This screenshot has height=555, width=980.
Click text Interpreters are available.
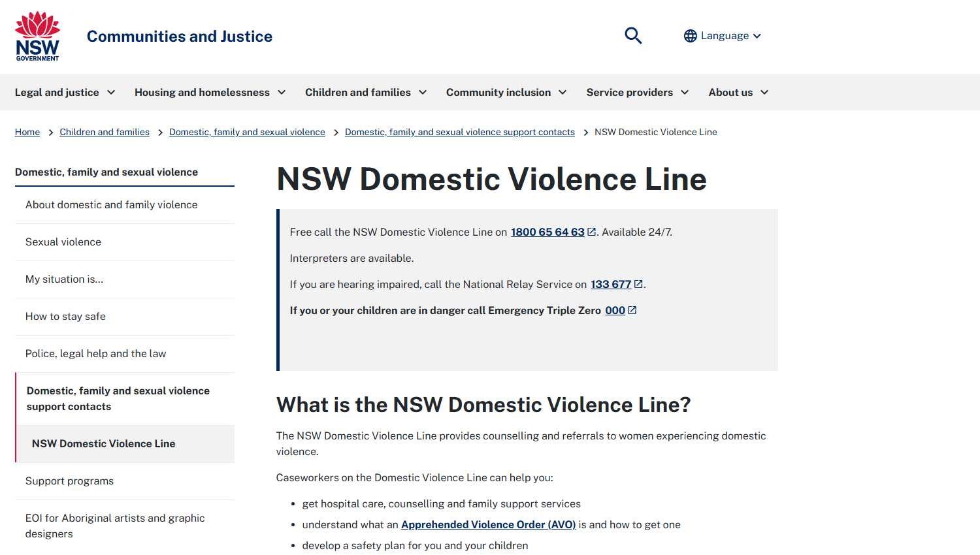tap(351, 258)
